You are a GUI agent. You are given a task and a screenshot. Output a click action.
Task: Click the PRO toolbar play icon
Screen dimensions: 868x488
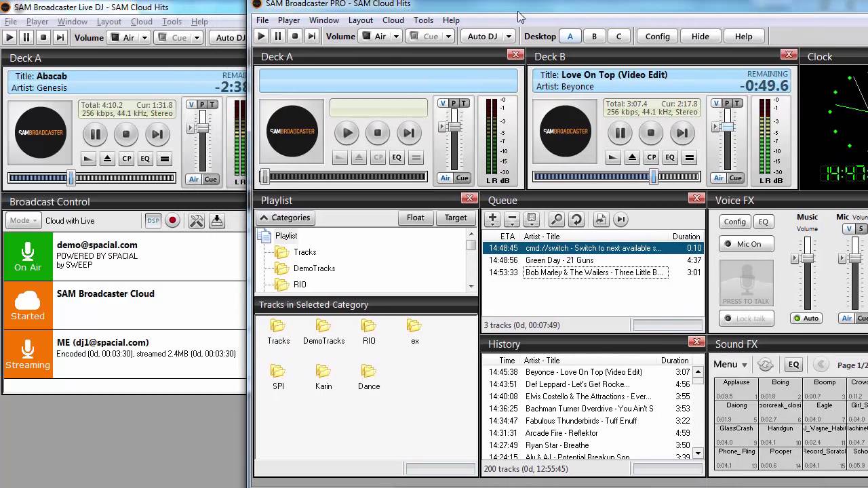click(262, 37)
